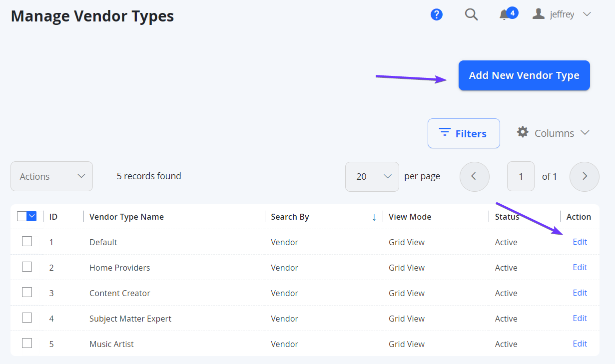
Task: Click the Home Providers name cell
Action: (x=120, y=268)
